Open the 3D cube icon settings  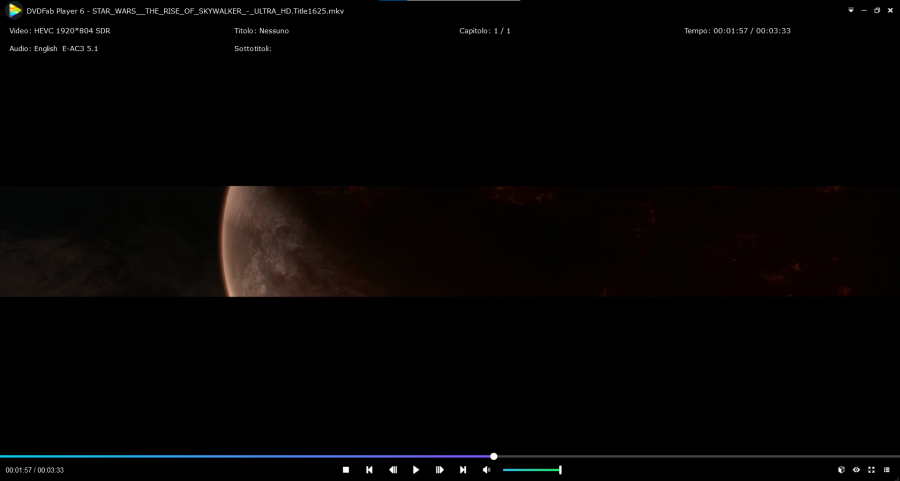click(x=841, y=470)
